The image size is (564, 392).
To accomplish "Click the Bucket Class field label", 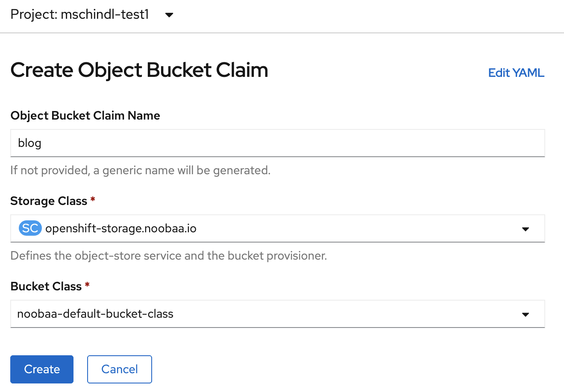I will click(46, 287).
